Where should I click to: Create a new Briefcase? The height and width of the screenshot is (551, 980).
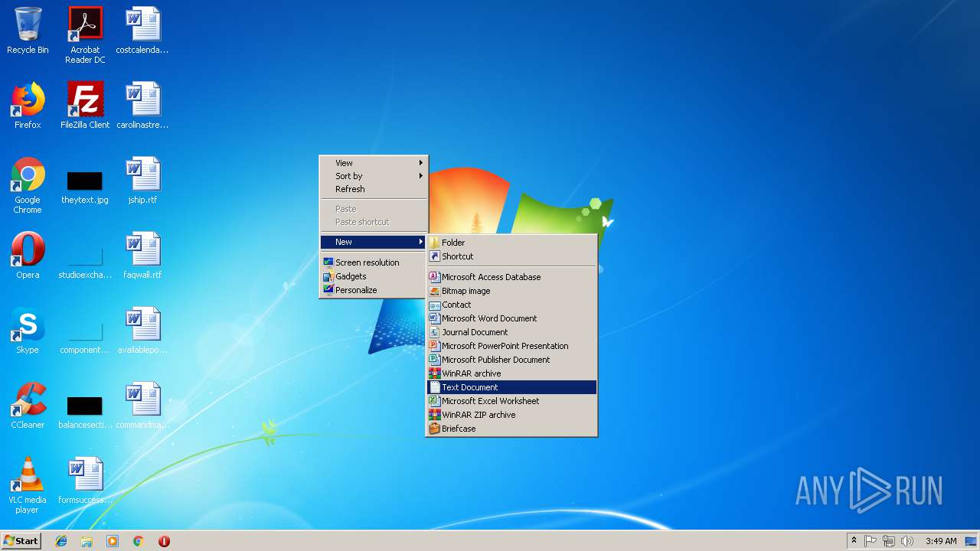coord(511,429)
